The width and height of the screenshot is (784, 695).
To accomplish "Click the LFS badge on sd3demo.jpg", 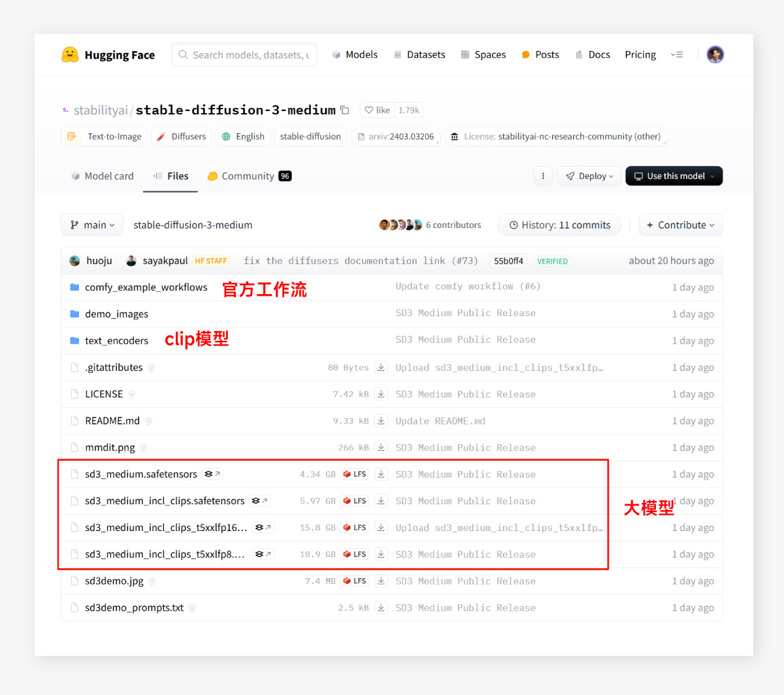I will [x=354, y=581].
